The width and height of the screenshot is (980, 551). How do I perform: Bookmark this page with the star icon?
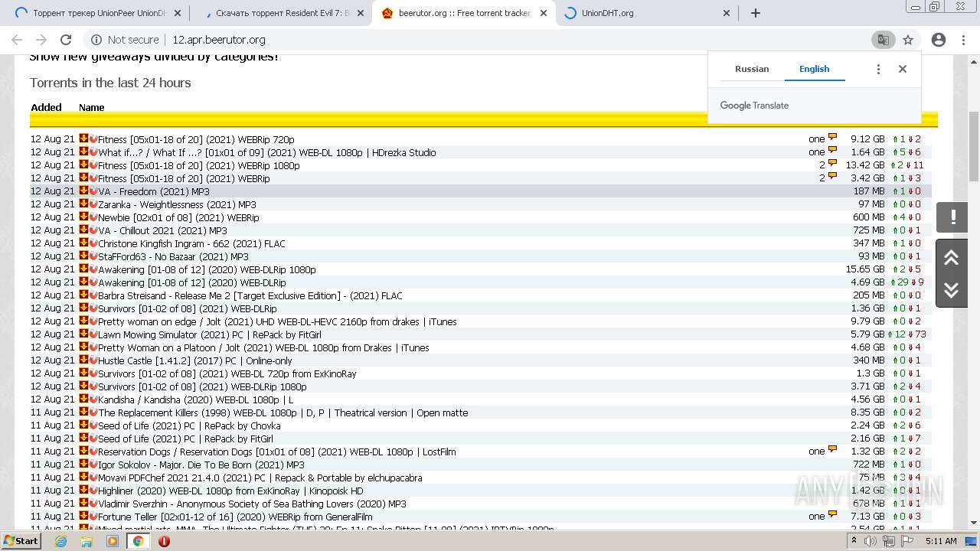(908, 40)
